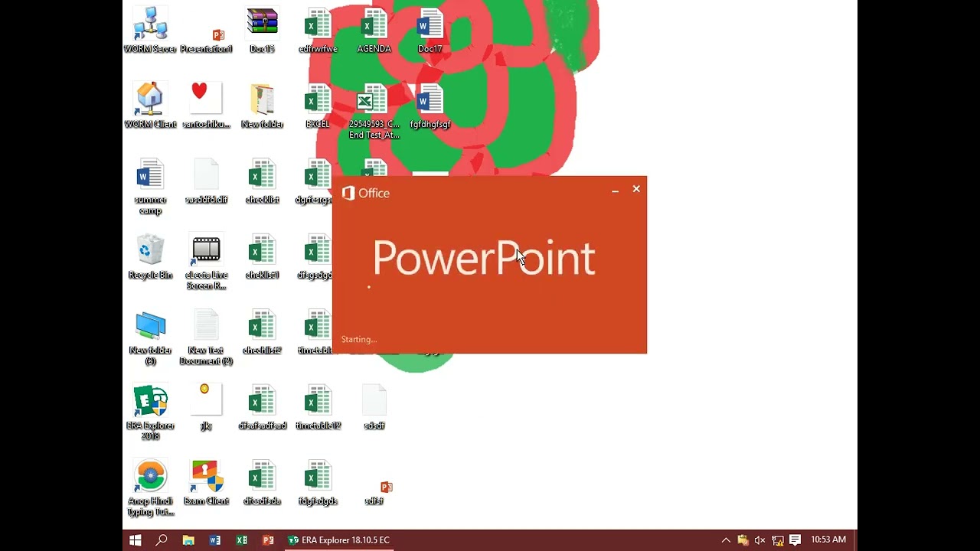Screen dimensions: 980x551
Task: Select the AGENDA Excel file
Action: tap(374, 31)
